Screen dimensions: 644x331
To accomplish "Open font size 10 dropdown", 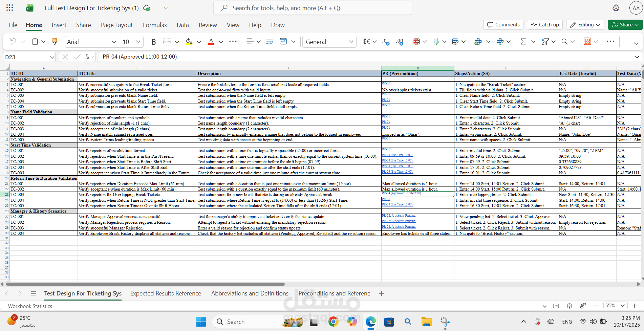I will pos(138,42).
